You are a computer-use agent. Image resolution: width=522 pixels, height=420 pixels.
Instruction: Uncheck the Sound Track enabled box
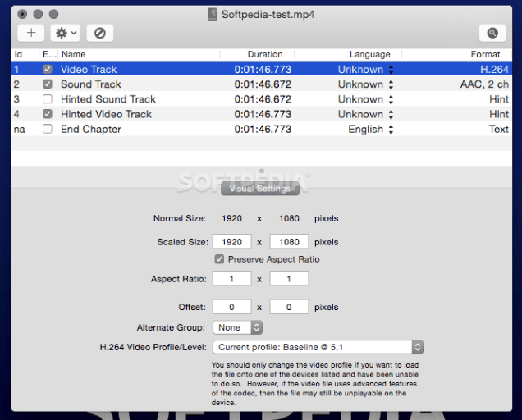[48, 84]
